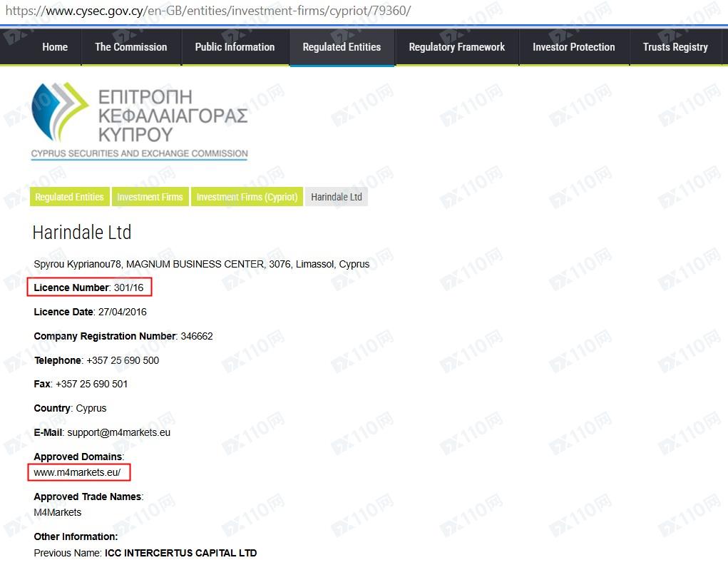
Task: Click the telephone number +357 25 690 500
Action: coord(121,360)
